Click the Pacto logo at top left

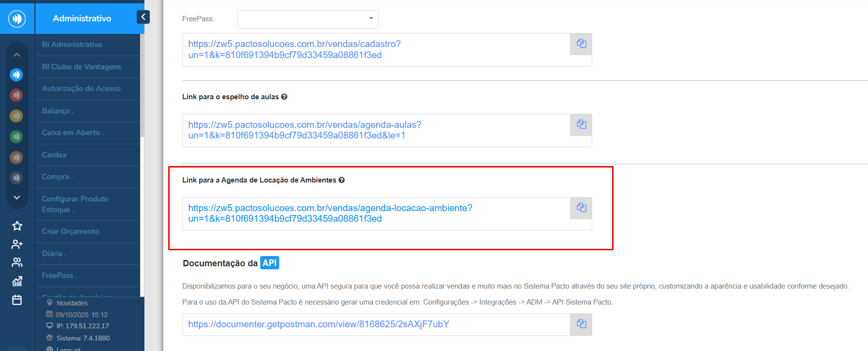point(17,19)
